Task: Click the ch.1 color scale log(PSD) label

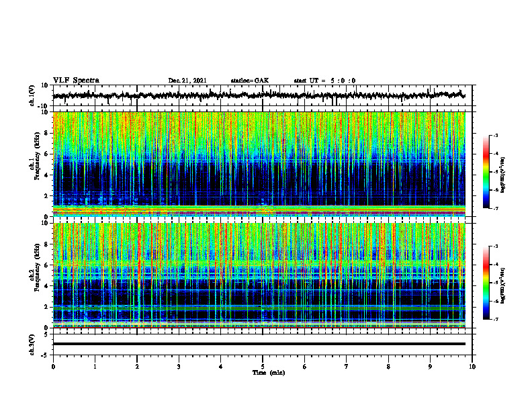Action: [x=503, y=175]
